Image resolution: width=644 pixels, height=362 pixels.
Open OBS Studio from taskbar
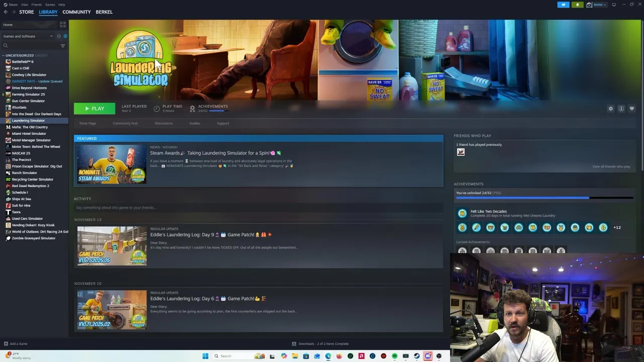[439, 356]
